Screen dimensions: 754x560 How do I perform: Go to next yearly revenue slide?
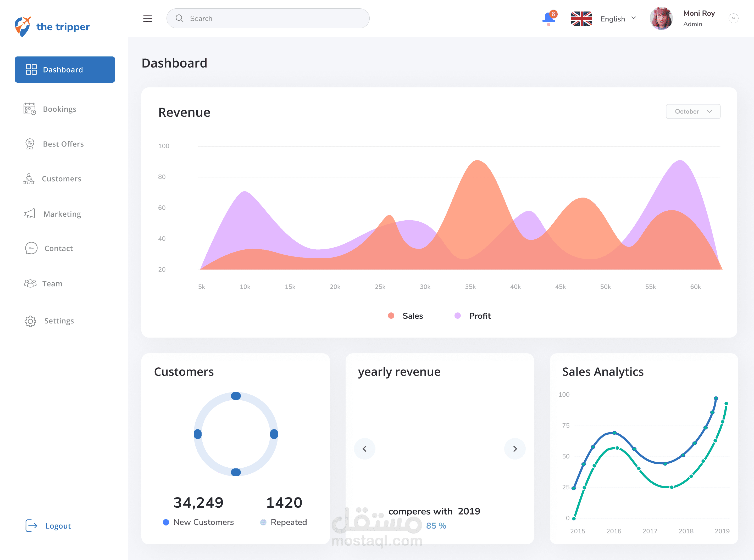pos(514,449)
